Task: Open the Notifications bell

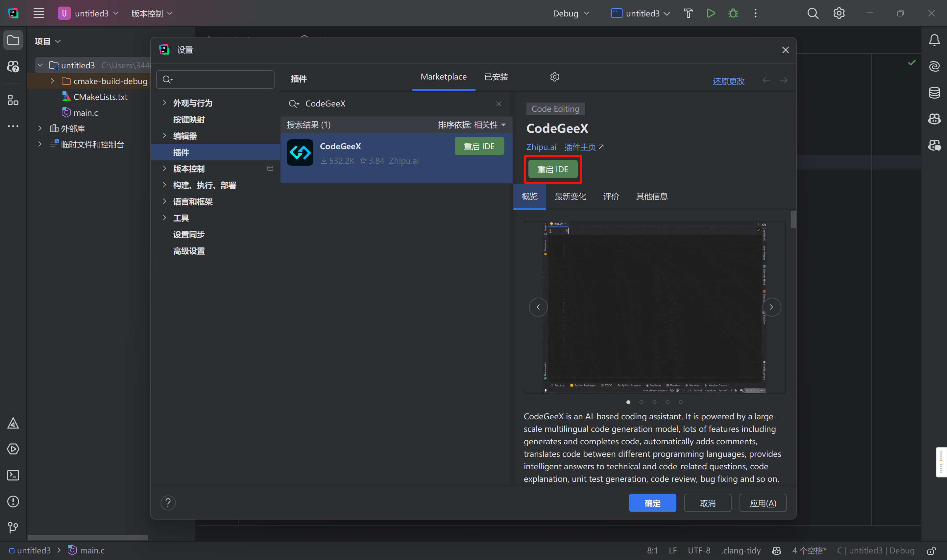Action: coord(934,40)
